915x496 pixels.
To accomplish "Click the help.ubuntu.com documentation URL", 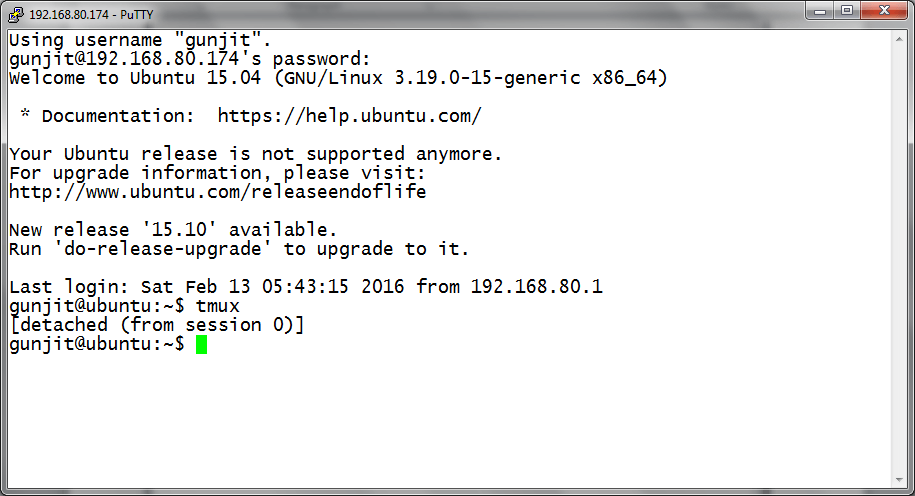I will point(349,116).
